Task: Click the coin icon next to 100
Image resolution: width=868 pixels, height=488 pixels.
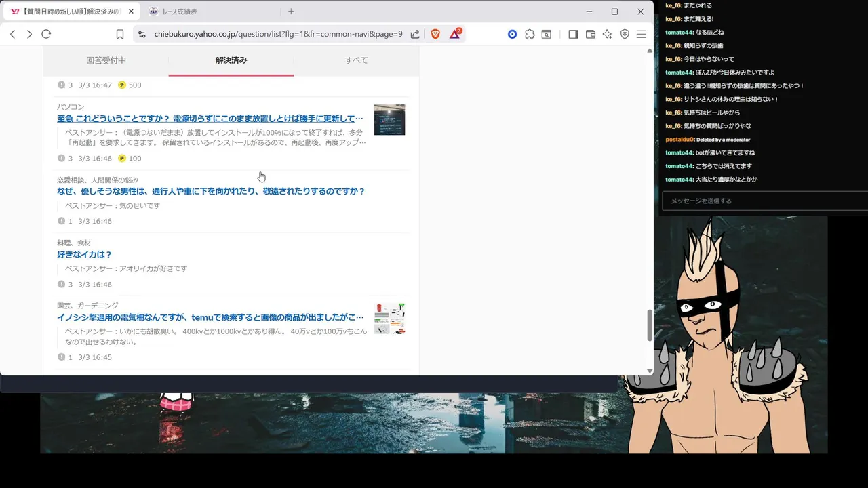Action: (x=122, y=159)
